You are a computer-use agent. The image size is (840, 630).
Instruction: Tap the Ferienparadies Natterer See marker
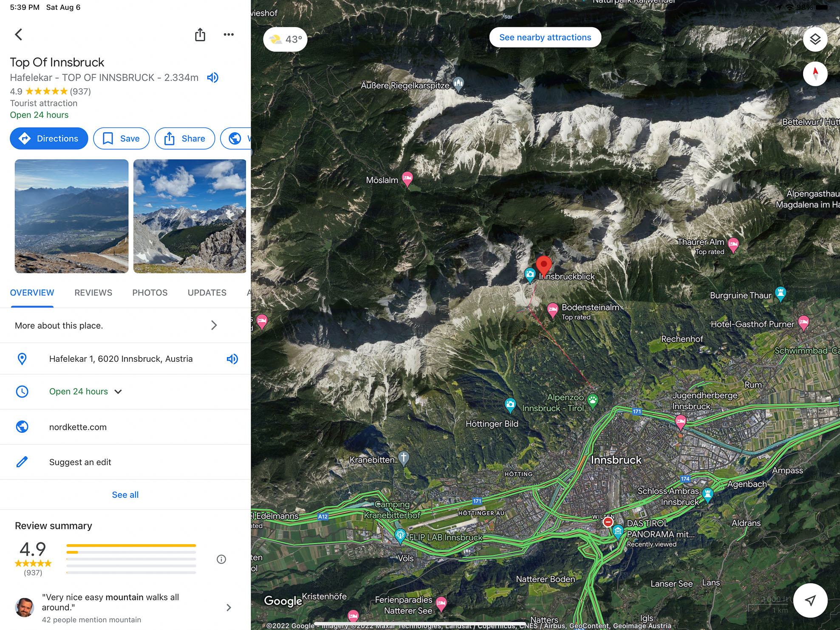click(441, 604)
